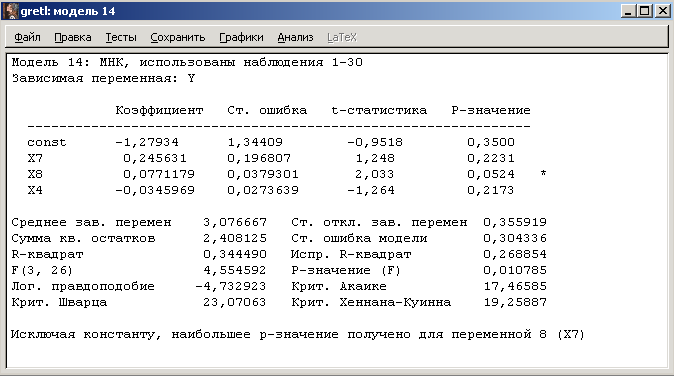674x376 pixels.
Task: Click the X4 P-value 0,2173
Action: pyautogui.click(x=491, y=190)
